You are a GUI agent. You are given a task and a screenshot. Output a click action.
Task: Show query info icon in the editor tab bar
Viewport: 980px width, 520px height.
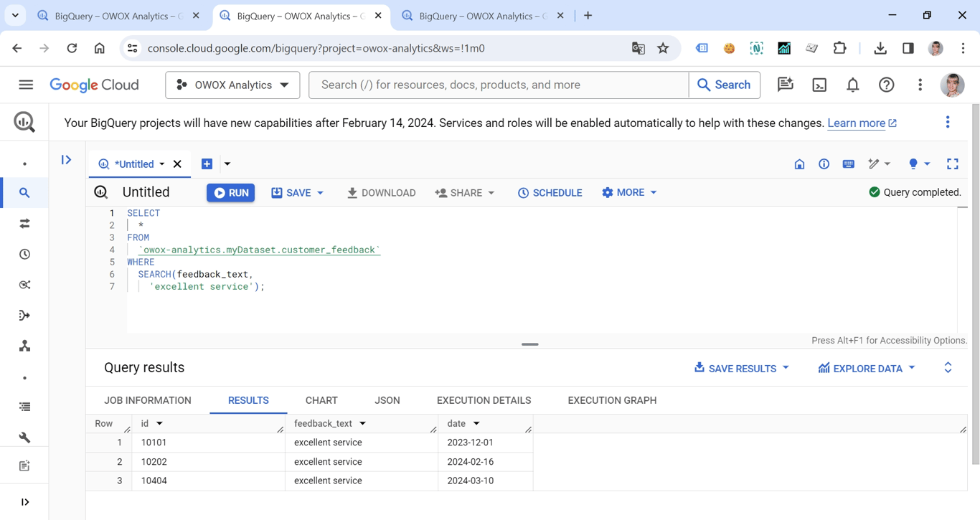coord(824,164)
